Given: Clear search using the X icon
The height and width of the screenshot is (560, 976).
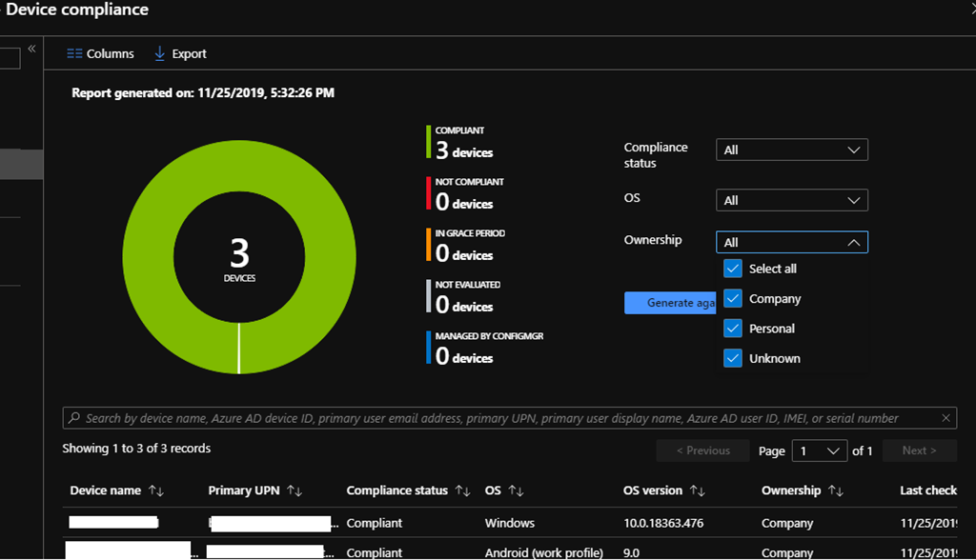Looking at the screenshot, I should [x=945, y=418].
